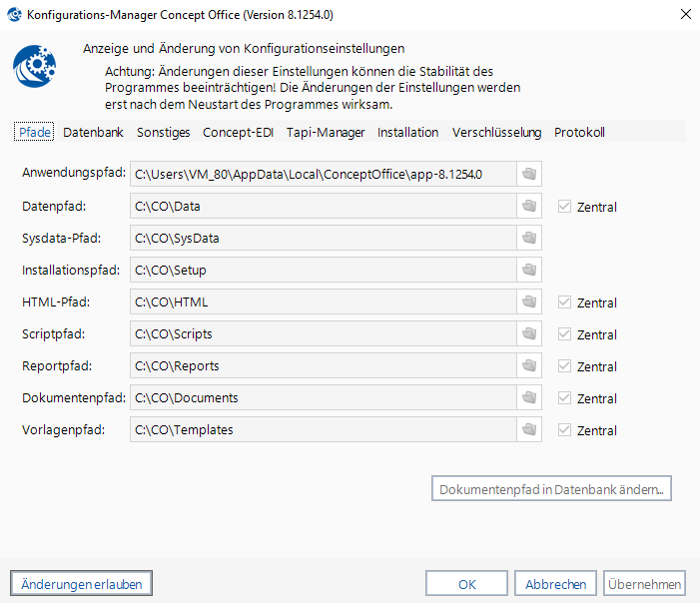Viewport: 700px width, 603px height.
Task: Switch to the Datenbank tab
Action: [x=93, y=132]
